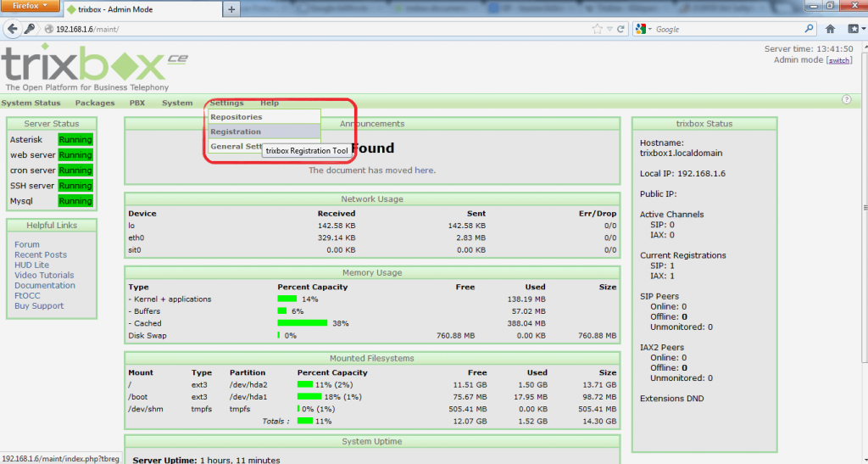Click the Server time 13:41:50 text
Image resolution: width=868 pixels, height=464 pixels.
[x=809, y=49]
